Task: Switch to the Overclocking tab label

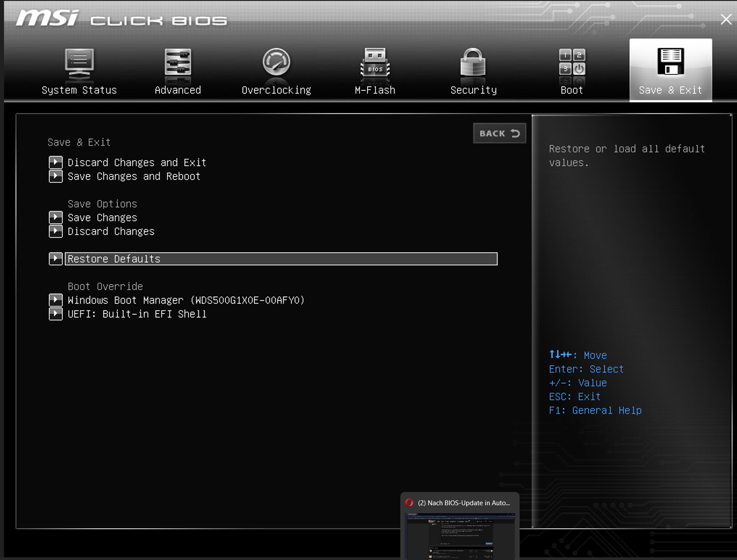Action: [276, 90]
